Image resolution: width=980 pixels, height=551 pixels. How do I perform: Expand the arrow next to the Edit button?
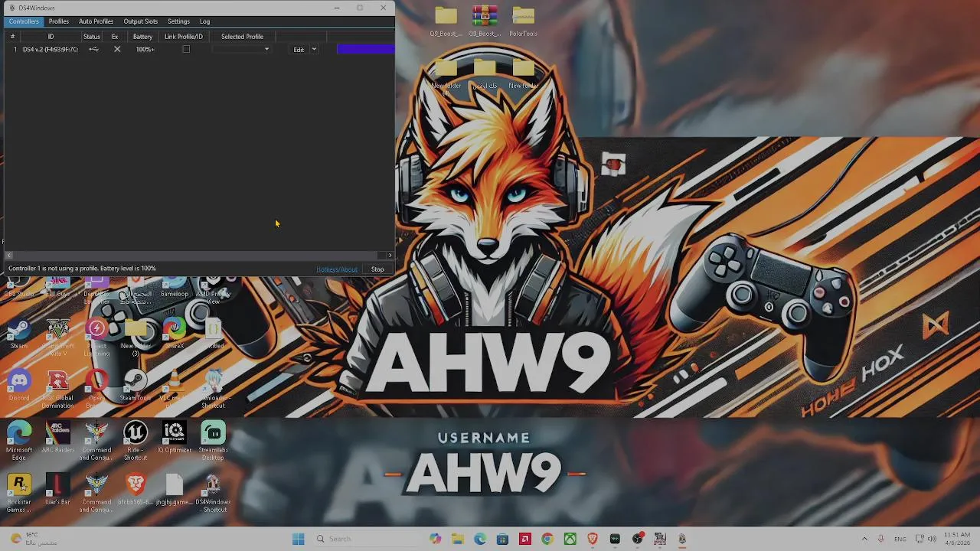point(314,50)
